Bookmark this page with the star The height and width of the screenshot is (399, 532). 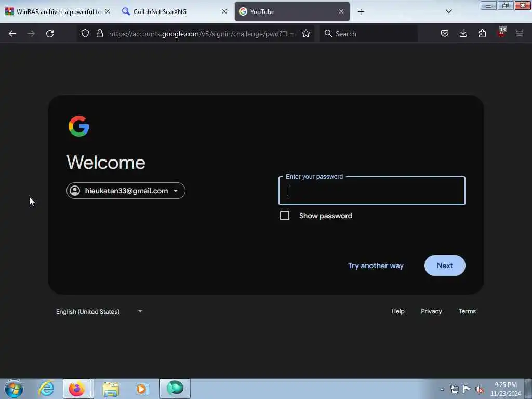click(306, 33)
